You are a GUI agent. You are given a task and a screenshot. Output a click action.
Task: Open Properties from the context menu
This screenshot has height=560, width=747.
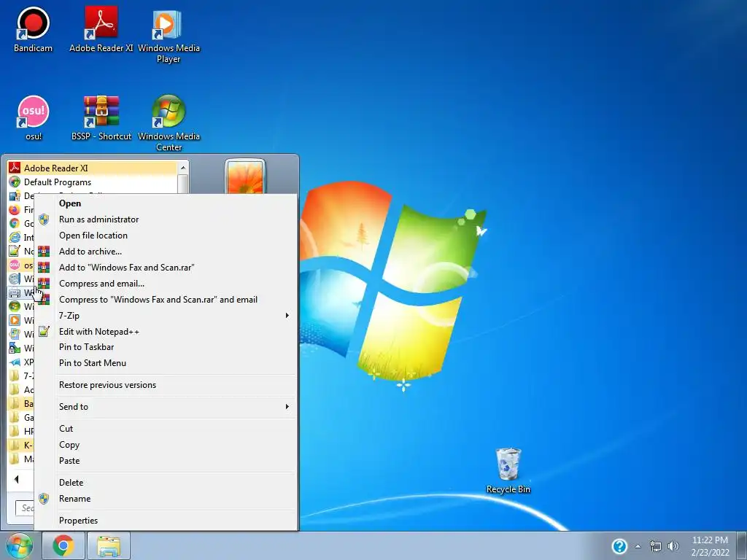(x=166, y=521)
